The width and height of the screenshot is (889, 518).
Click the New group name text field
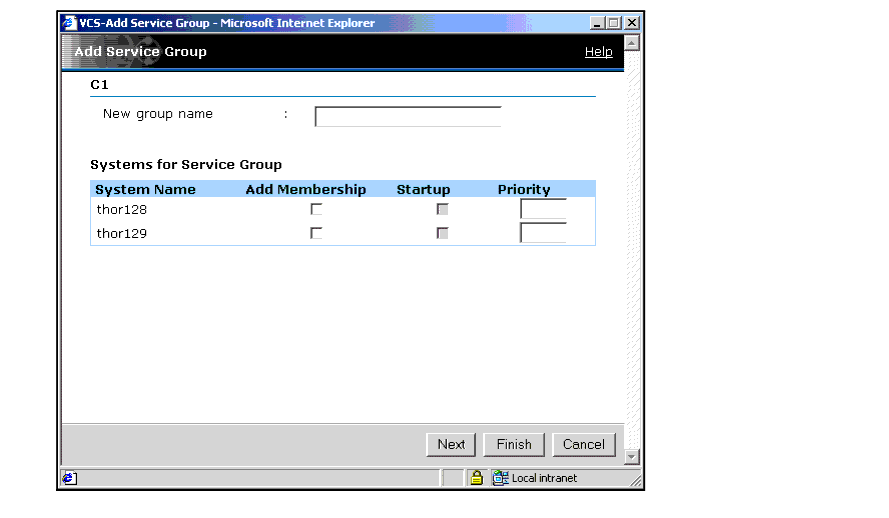[x=408, y=117]
